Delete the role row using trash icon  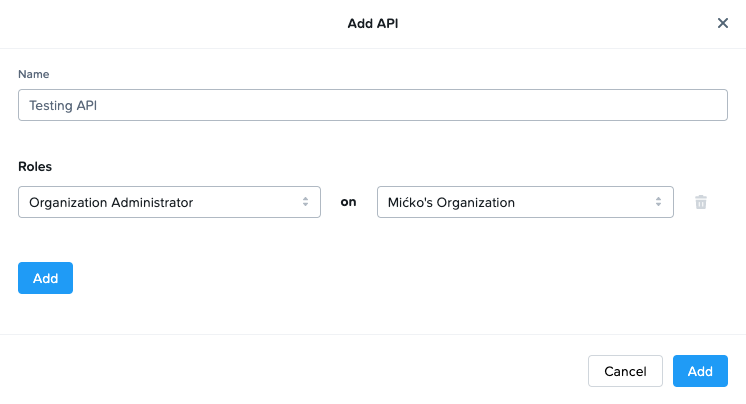(x=701, y=202)
